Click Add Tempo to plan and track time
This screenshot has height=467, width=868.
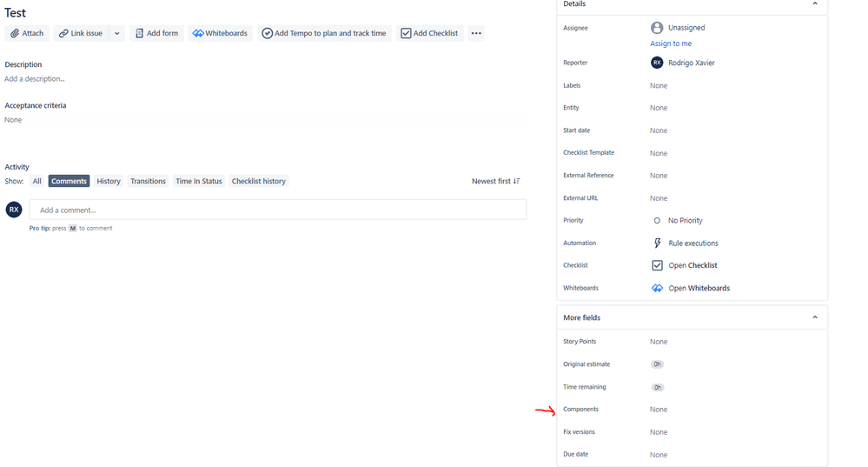[x=324, y=33]
